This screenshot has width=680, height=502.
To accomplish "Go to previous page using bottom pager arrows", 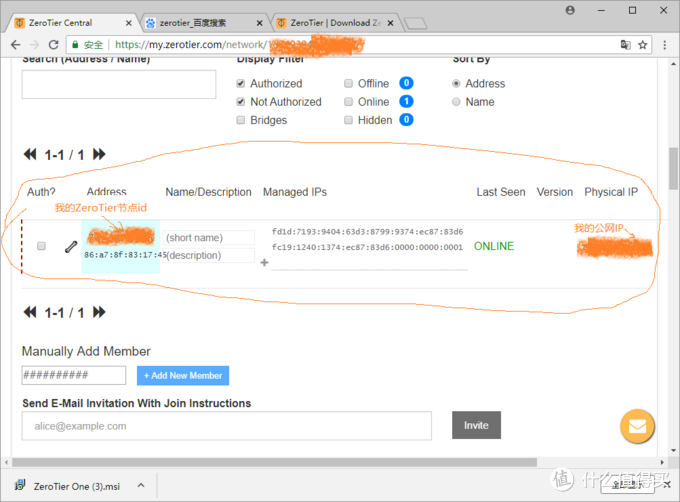I will click(29, 312).
